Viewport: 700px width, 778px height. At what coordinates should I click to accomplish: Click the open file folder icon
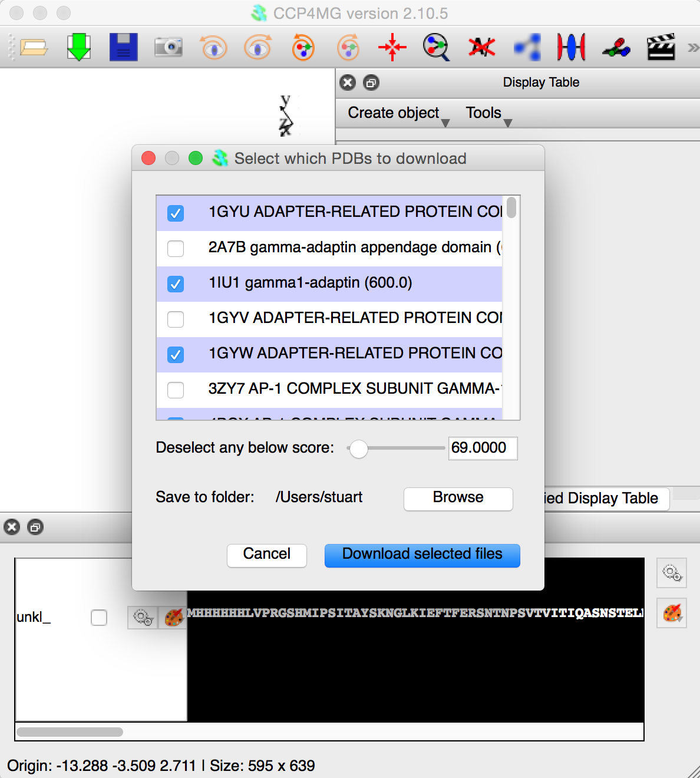[x=34, y=47]
